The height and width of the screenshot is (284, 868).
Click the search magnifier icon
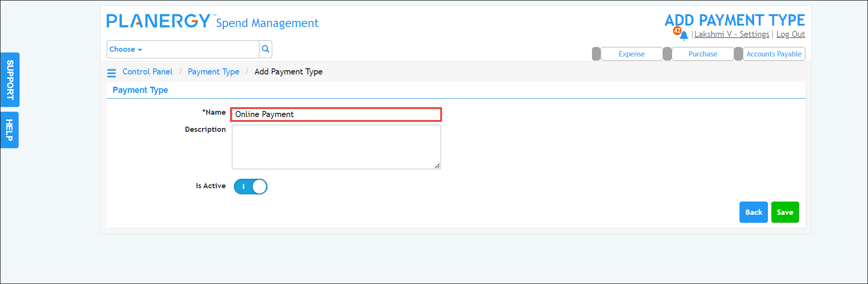click(266, 49)
